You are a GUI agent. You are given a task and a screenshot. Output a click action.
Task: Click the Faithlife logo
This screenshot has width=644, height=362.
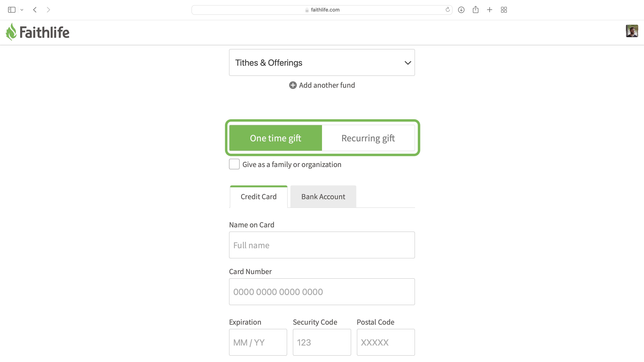[38, 32]
